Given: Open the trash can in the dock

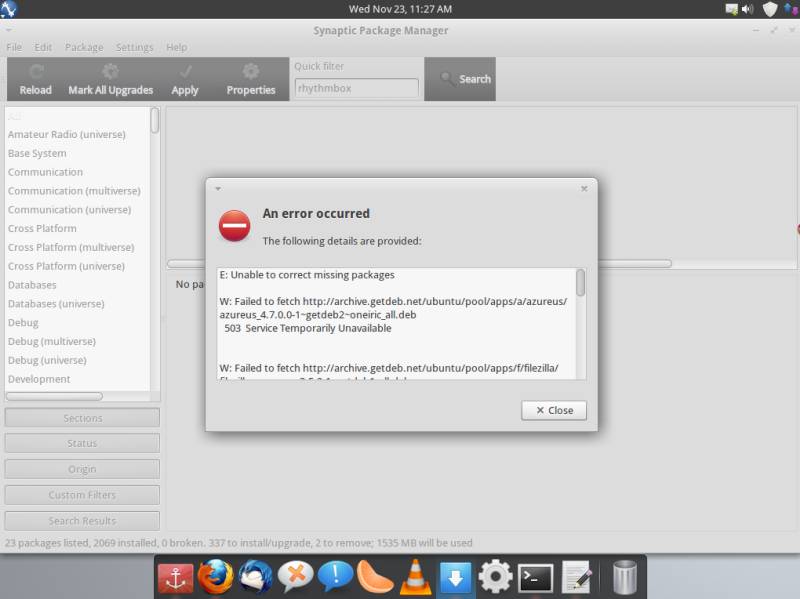Looking at the screenshot, I should 624,577.
